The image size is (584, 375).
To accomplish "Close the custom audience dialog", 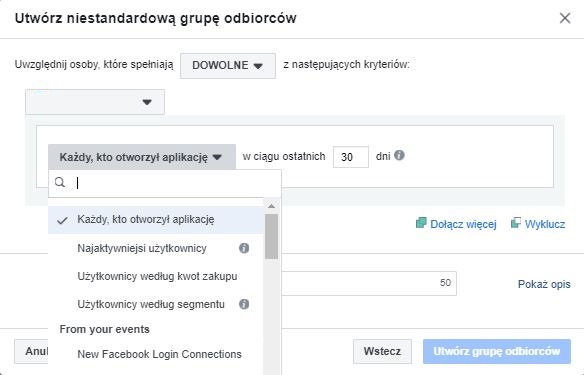I will point(565,18).
